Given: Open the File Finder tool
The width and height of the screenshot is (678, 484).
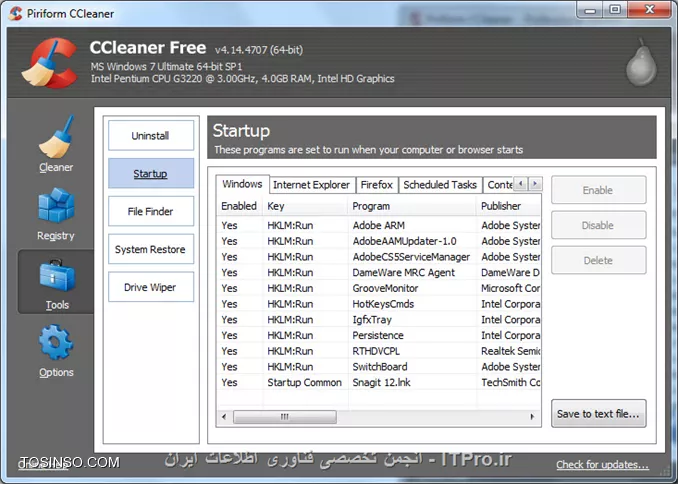Looking at the screenshot, I should tap(151, 212).
